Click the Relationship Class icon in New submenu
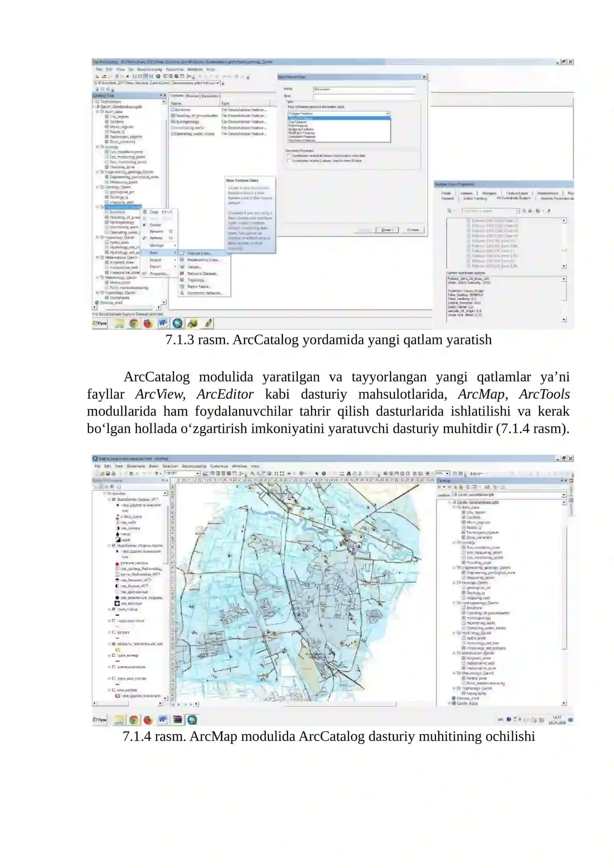This screenshot has width=614, height=868. 182,260
